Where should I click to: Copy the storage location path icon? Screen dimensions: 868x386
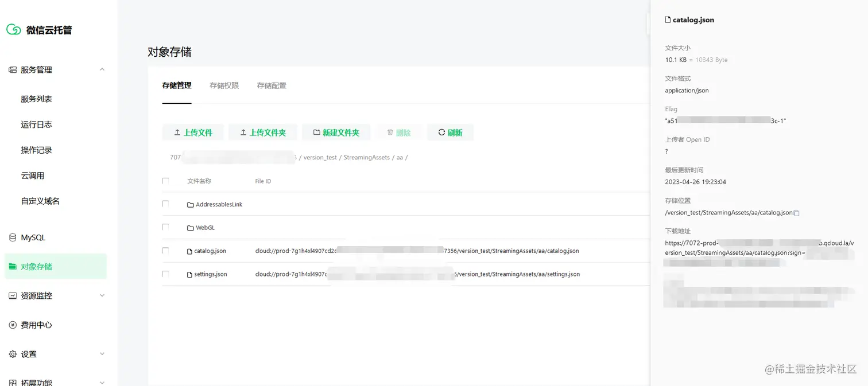point(797,213)
